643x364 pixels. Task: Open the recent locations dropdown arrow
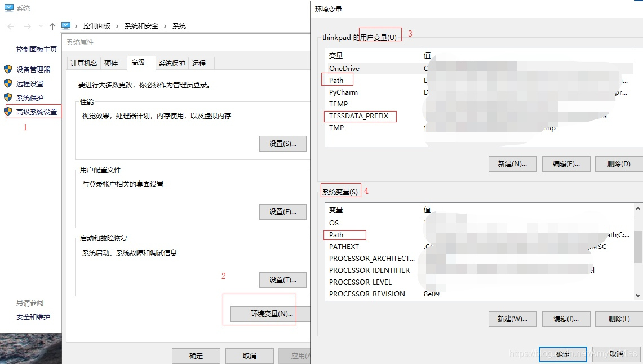coord(40,26)
